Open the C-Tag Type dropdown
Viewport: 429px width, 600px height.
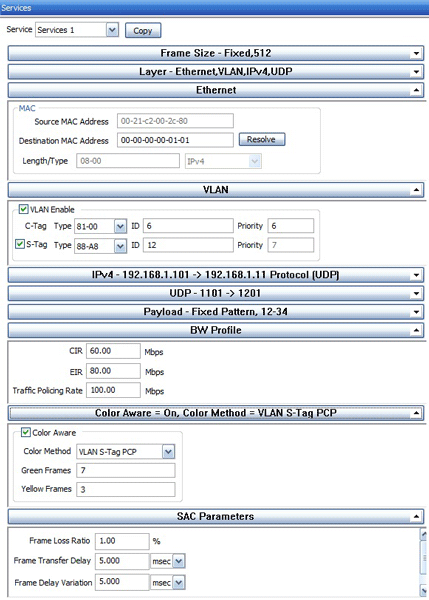(120, 227)
